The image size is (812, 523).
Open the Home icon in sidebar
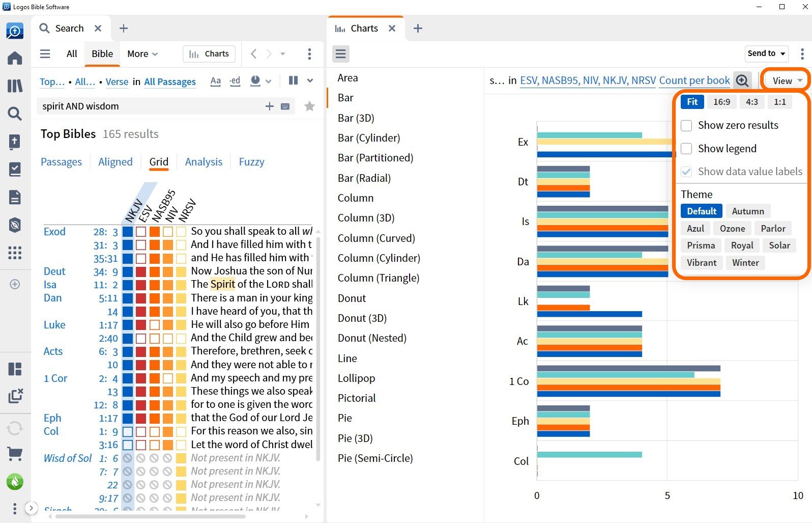15,58
